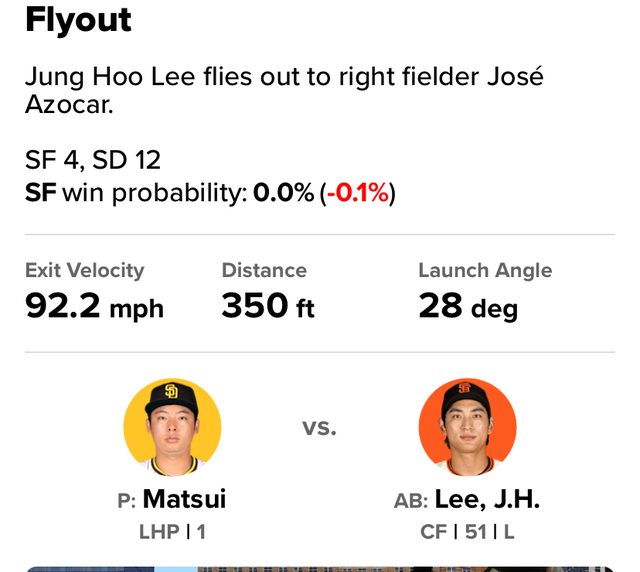
Task: Tap batter Jung Hoo Lee's headshot photo
Action: (x=467, y=427)
